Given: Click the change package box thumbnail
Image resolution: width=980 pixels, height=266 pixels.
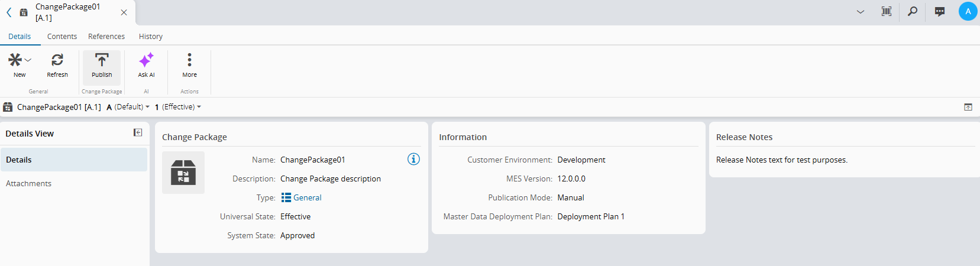Looking at the screenshot, I should [x=183, y=173].
